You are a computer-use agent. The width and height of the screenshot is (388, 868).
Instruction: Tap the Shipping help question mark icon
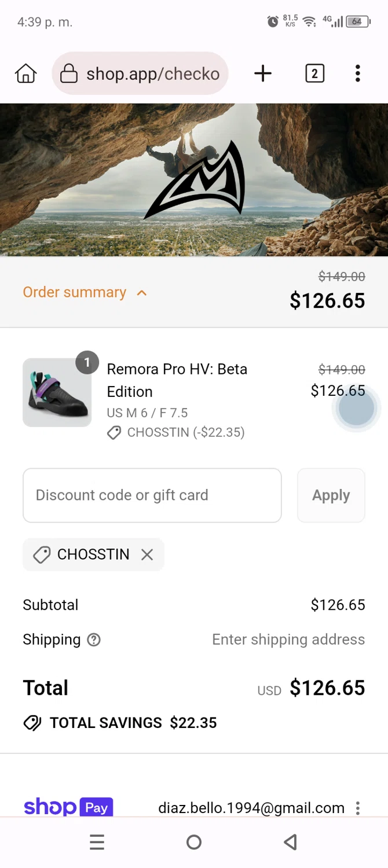(94, 639)
